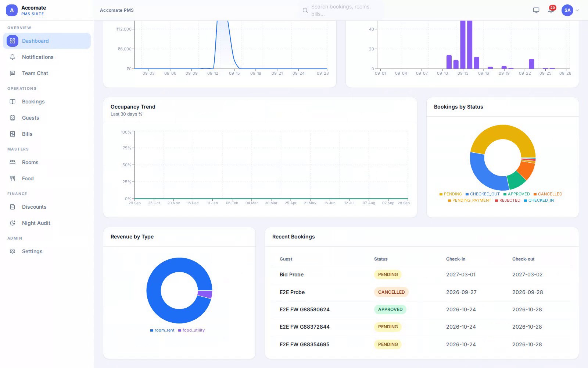This screenshot has width=588, height=368.
Task: Open the Night Audit section
Action: pos(47,223)
